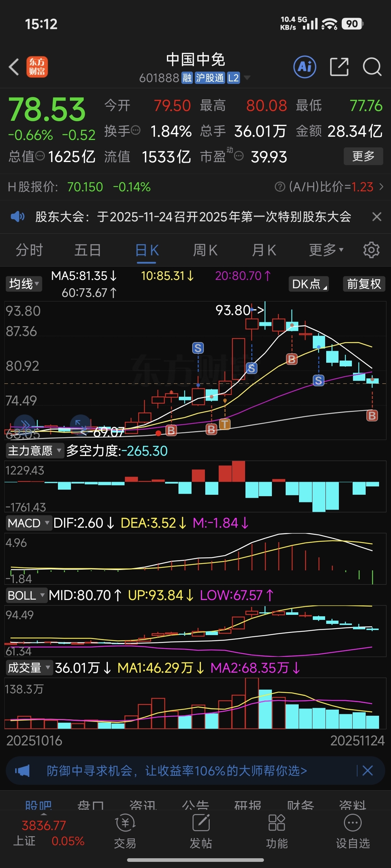Tap the DIF:2.60 reading
391x868 pixels.
point(84,523)
